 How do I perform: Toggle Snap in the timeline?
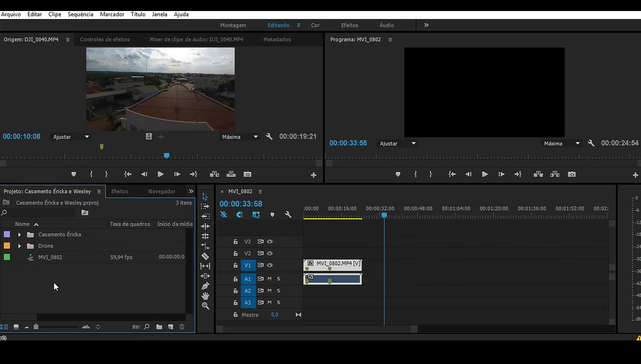pyautogui.click(x=240, y=215)
